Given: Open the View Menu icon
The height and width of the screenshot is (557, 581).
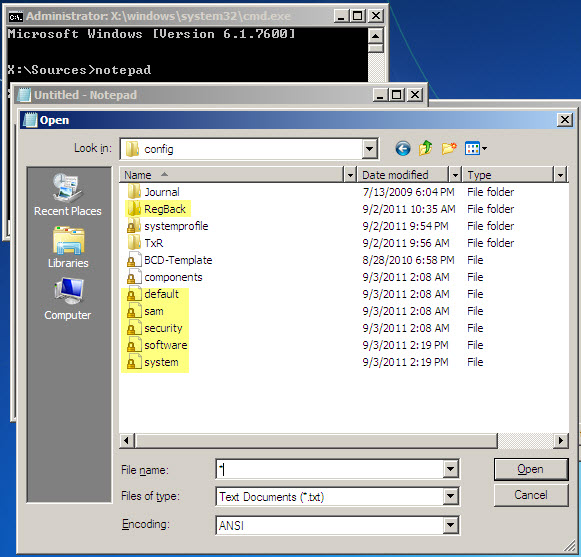Looking at the screenshot, I should [x=476, y=149].
